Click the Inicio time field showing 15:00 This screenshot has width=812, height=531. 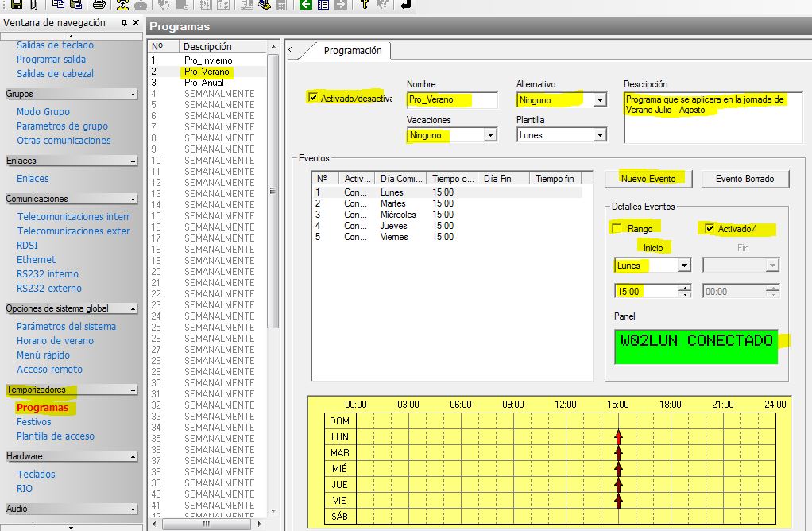pyautogui.click(x=647, y=291)
